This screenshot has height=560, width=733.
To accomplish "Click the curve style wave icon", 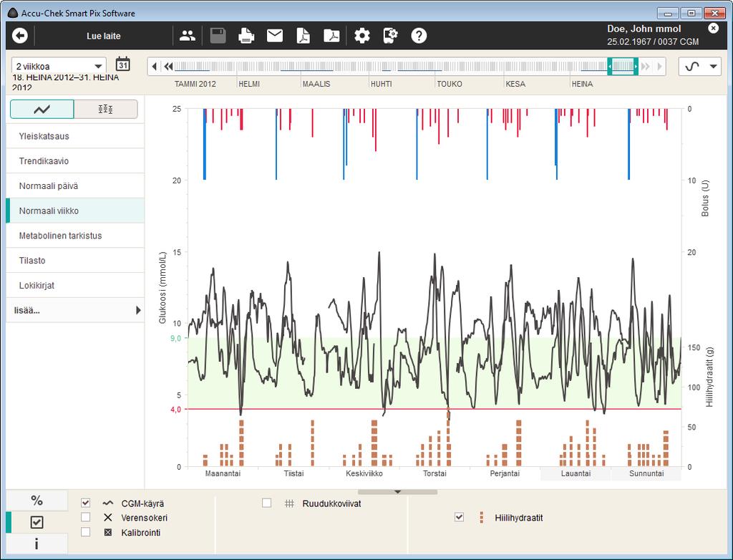I will 692,67.
